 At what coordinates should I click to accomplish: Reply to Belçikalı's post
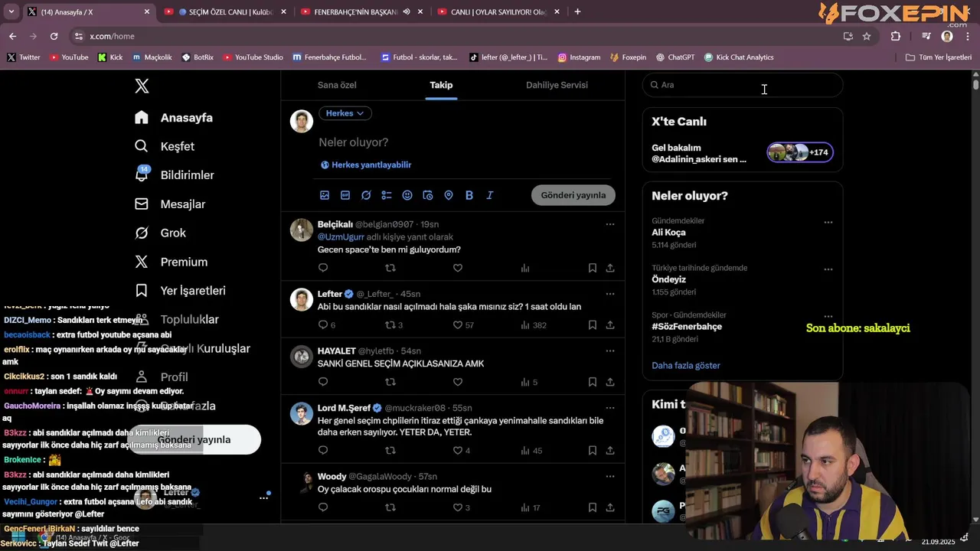(323, 268)
